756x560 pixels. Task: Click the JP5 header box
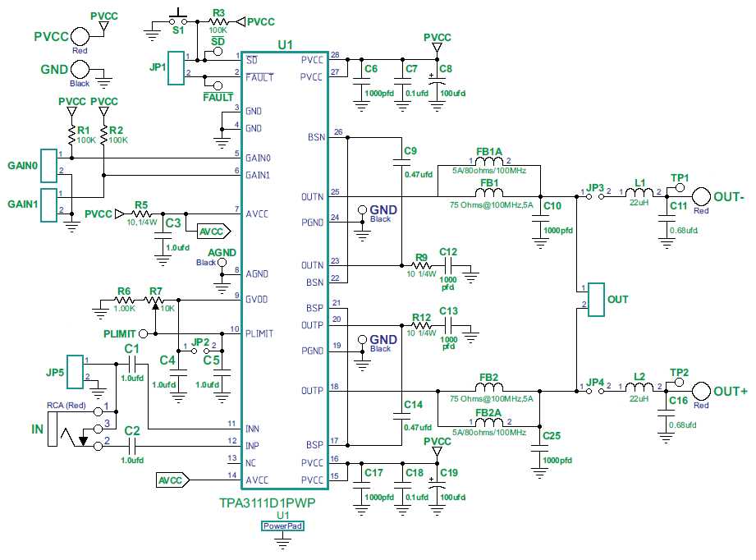point(75,372)
